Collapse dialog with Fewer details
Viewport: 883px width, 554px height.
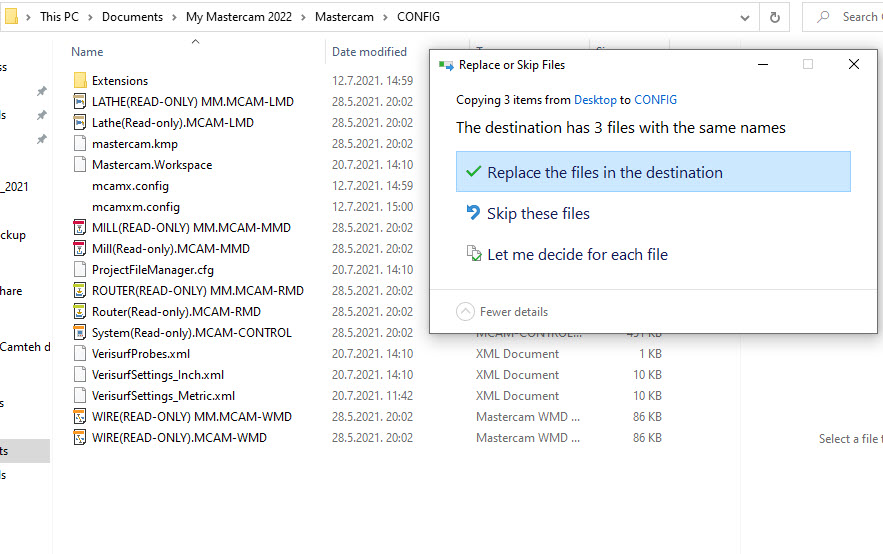pyautogui.click(x=502, y=311)
